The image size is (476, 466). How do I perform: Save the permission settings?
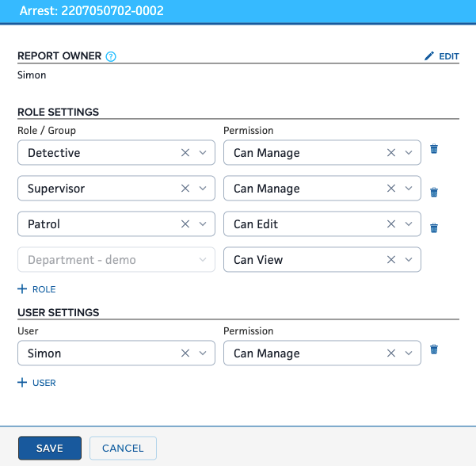point(49,448)
